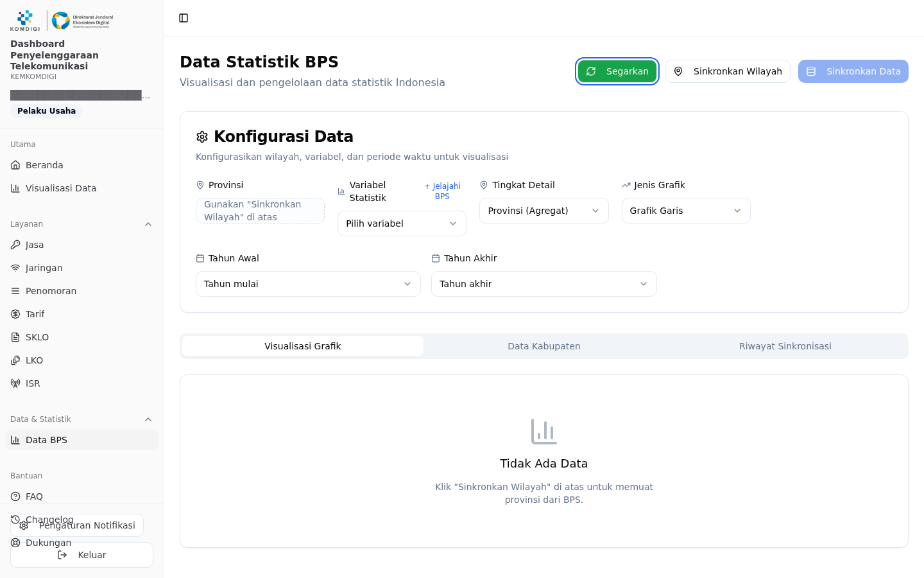This screenshot has width=924, height=578.
Task: Follow the Jelajahi BPS link
Action: pyautogui.click(x=442, y=191)
